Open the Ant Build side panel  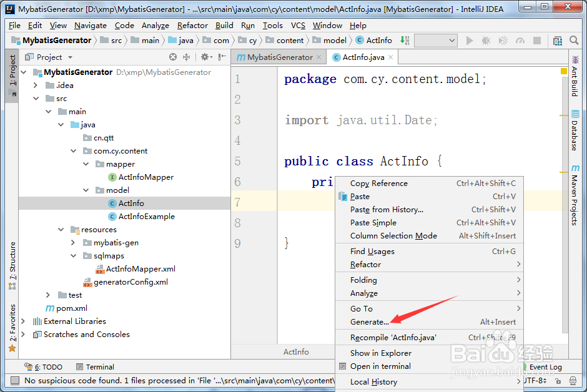click(575, 76)
